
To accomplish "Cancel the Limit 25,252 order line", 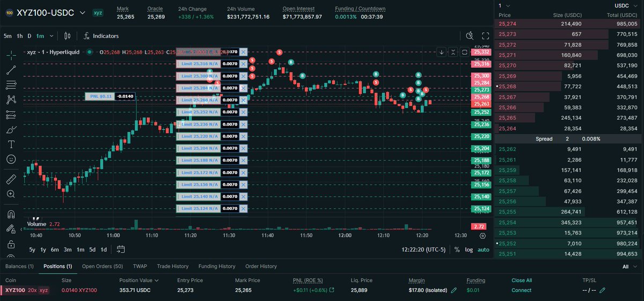I will pos(244,112).
